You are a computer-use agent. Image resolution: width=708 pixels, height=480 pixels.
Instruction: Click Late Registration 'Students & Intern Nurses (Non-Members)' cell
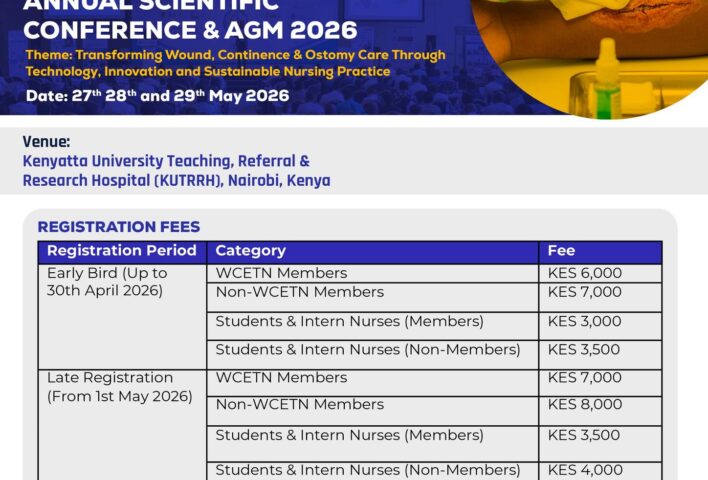click(x=373, y=471)
